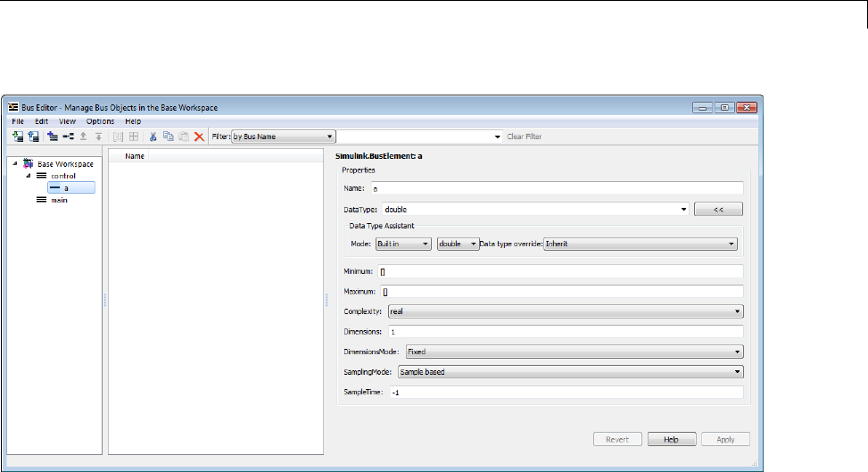Image resolution: width=868 pixels, height=472 pixels.
Task: Open the SamplingMode dropdown
Action: [571, 372]
